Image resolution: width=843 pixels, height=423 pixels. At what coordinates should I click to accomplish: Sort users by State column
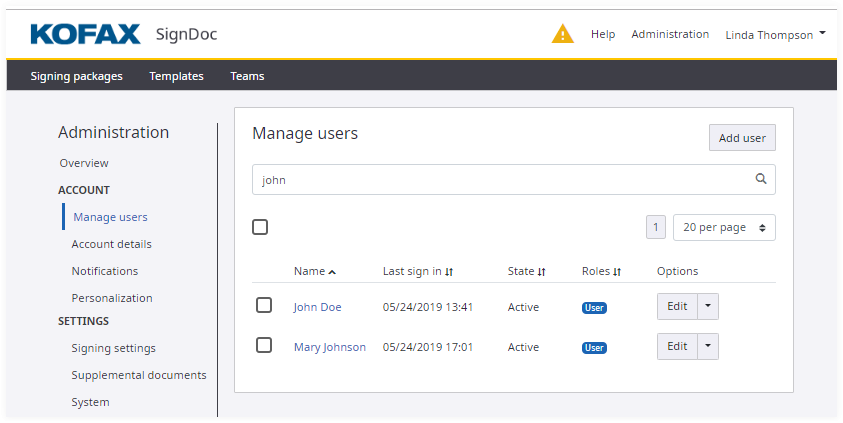click(541, 272)
